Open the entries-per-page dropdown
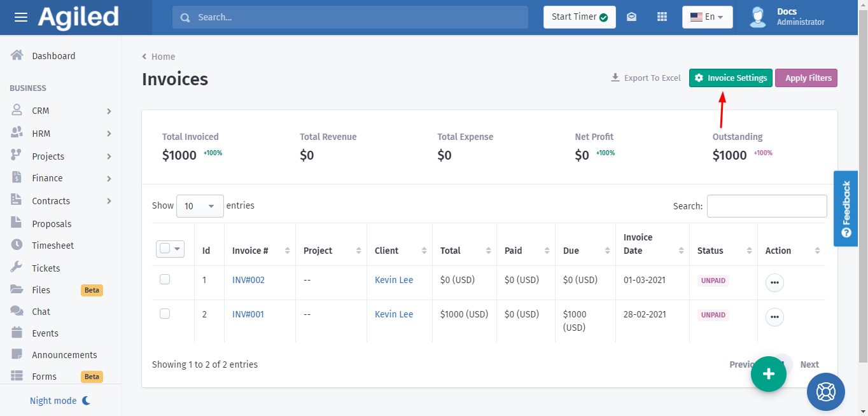The height and width of the screenshot is (416, 868). pos(200,206)
